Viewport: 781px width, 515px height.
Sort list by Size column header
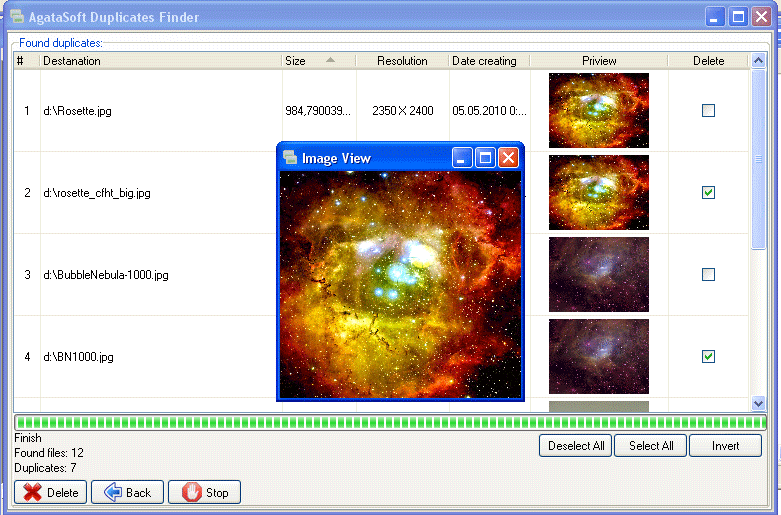coord(317,61)
